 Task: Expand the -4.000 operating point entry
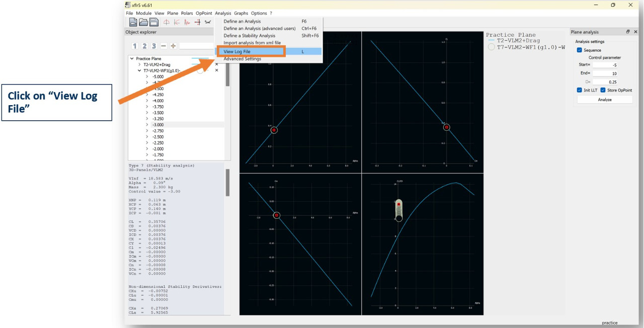(x=147, y=101)
